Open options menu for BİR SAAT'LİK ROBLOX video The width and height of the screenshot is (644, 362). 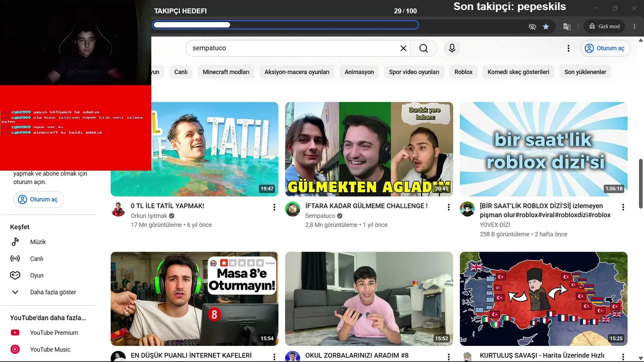pyautogui.click(x=623, y=207)
